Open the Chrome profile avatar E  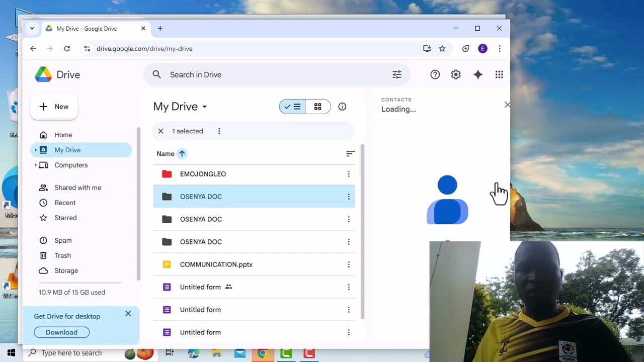coord(482,49)
